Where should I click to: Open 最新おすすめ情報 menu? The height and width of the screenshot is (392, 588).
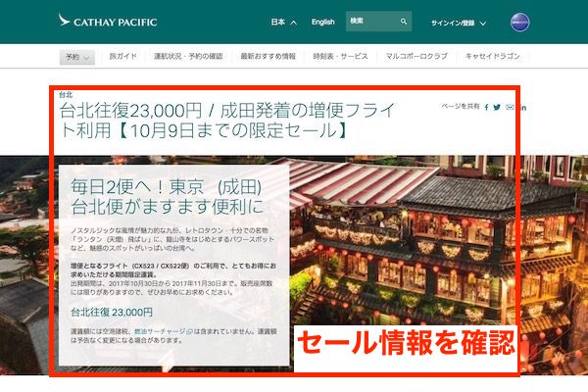(x=269, y=56)
